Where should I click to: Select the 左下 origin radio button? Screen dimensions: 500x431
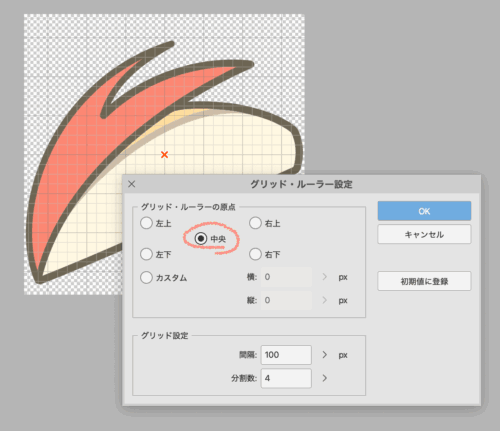pyautogui.click(x=146, y=254)
